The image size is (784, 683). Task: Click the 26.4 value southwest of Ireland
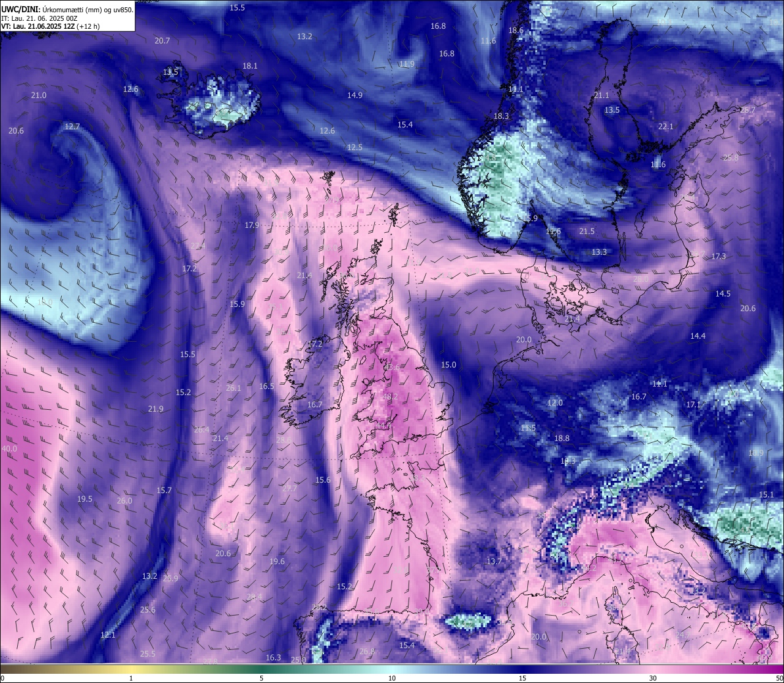coord(202,429)
